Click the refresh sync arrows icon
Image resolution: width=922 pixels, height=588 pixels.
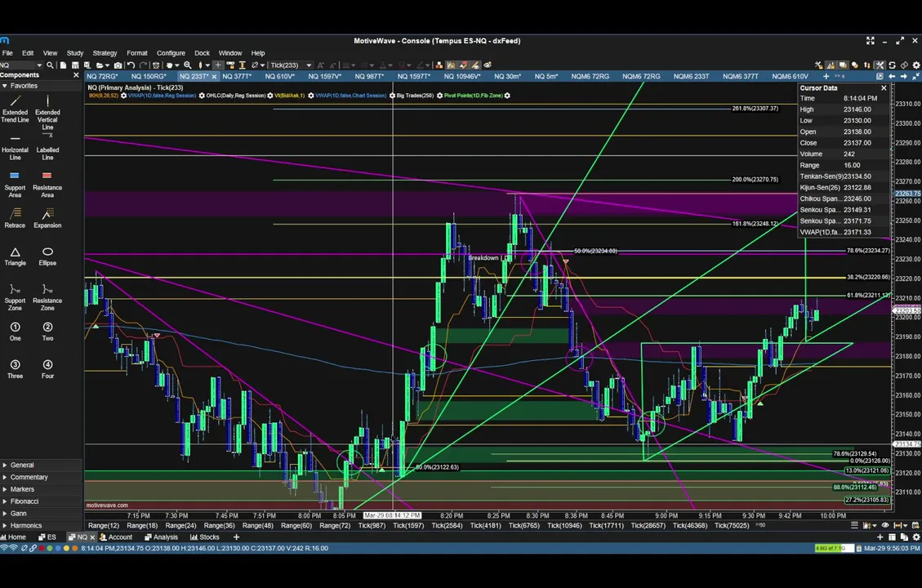892,65
